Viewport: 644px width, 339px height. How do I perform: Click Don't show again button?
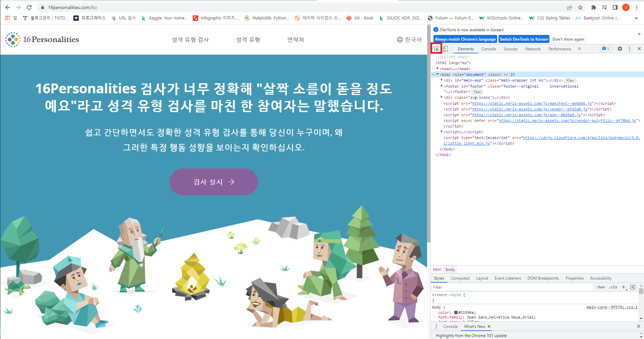[568, 39]
